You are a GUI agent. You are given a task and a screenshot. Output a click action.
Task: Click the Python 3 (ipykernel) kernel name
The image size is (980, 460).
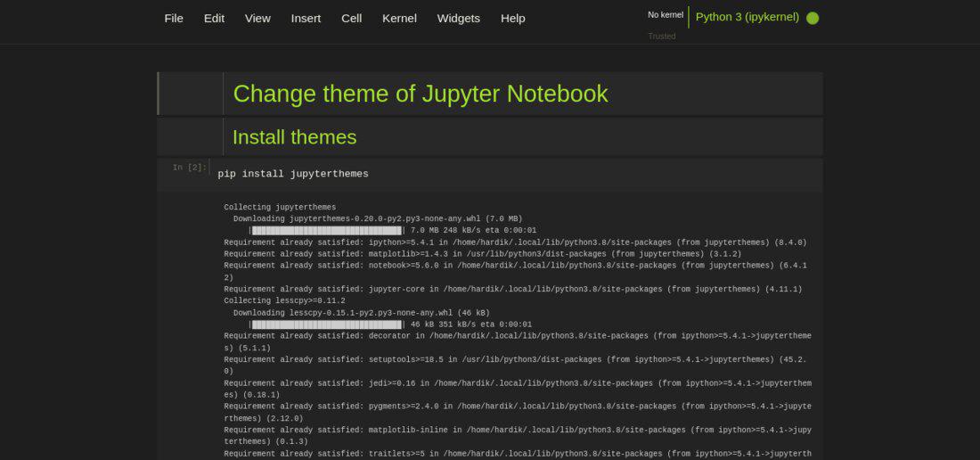pyautogui.click(x=747, y=17)
